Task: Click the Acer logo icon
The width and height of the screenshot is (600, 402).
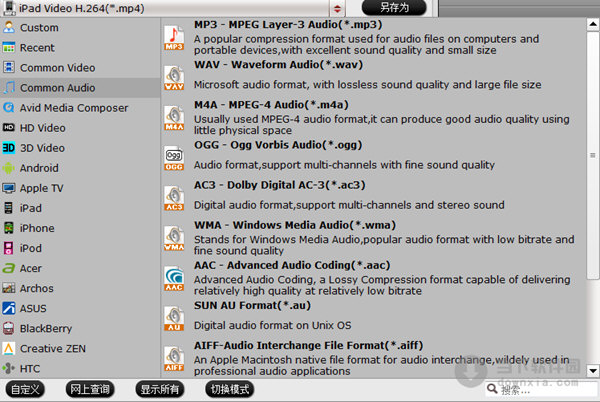Action: (8, 268)
